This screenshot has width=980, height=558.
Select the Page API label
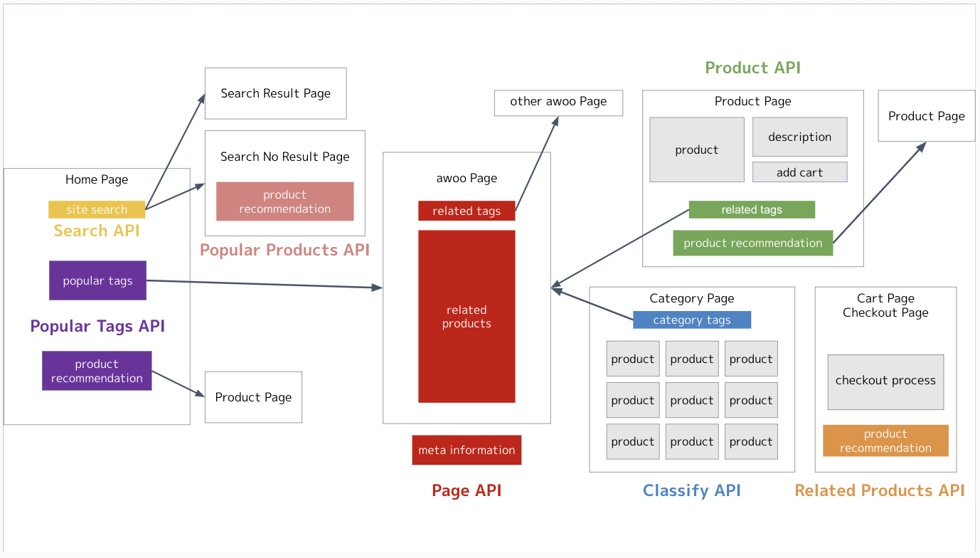click(x=467, y=490)
